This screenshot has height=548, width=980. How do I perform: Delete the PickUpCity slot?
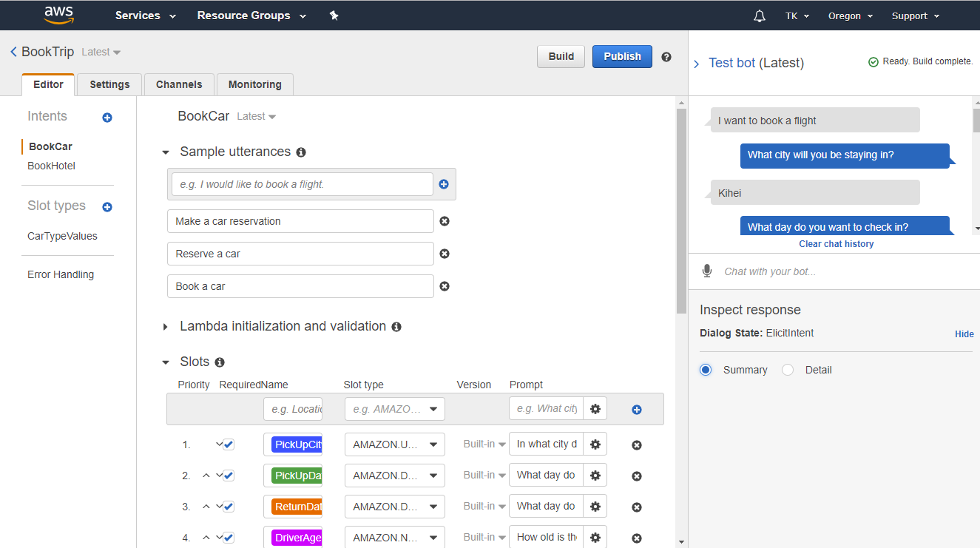637,445
